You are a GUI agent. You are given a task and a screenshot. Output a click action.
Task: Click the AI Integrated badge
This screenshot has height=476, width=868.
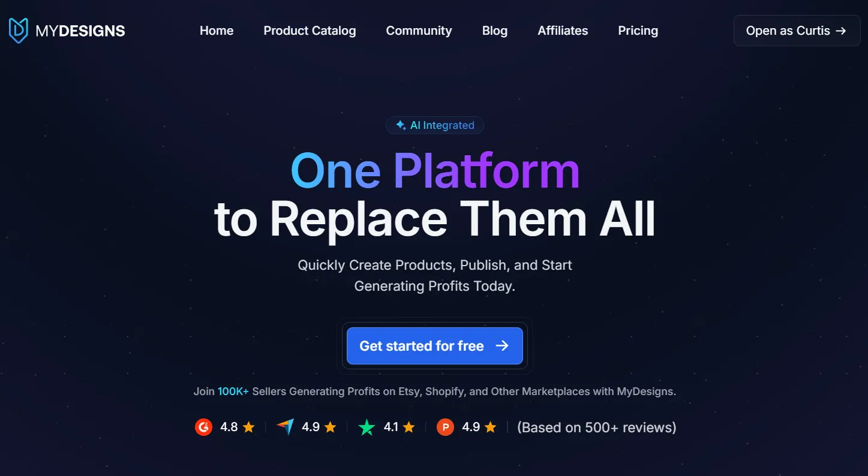435,125
